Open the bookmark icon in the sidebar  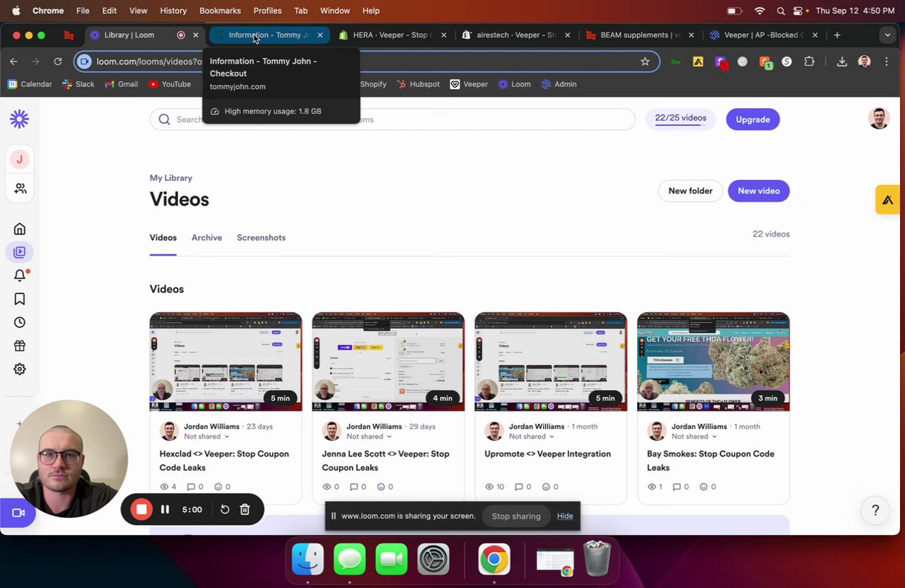[20, 299]
